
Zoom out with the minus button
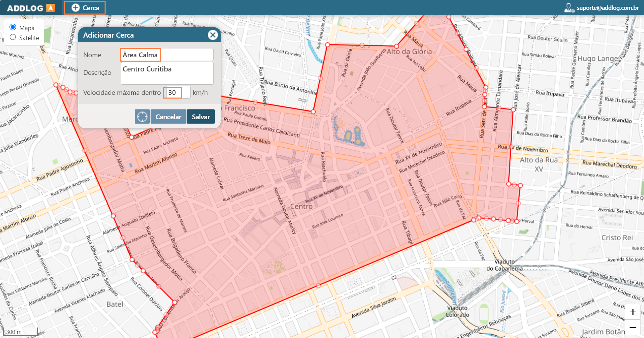click(x=632, y=327)
